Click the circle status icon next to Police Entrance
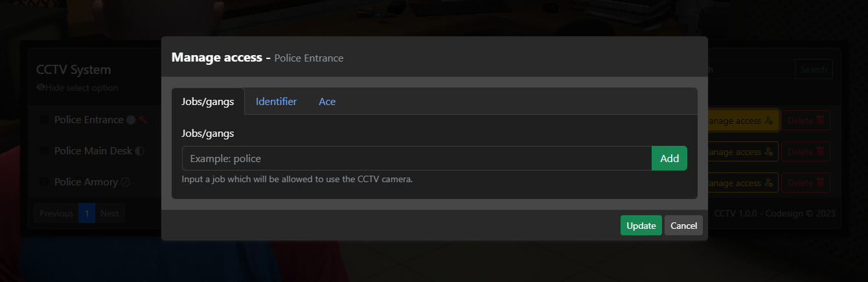 131,120
